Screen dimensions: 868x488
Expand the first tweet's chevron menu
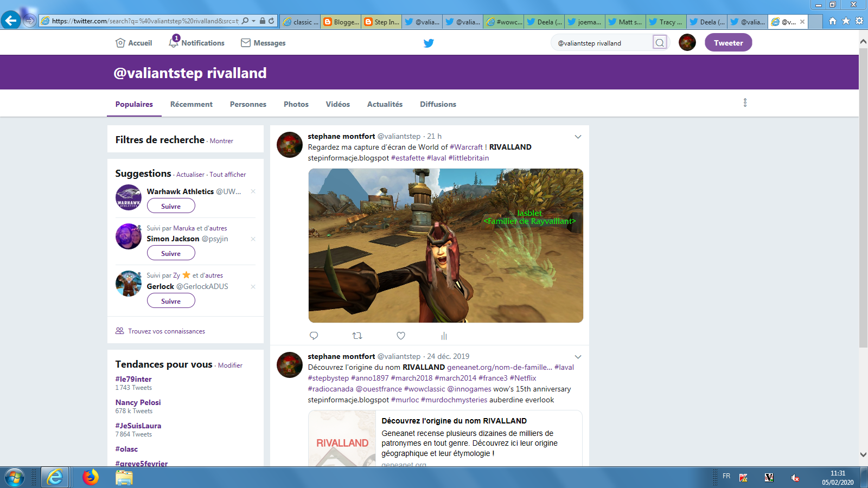[578, 137]
